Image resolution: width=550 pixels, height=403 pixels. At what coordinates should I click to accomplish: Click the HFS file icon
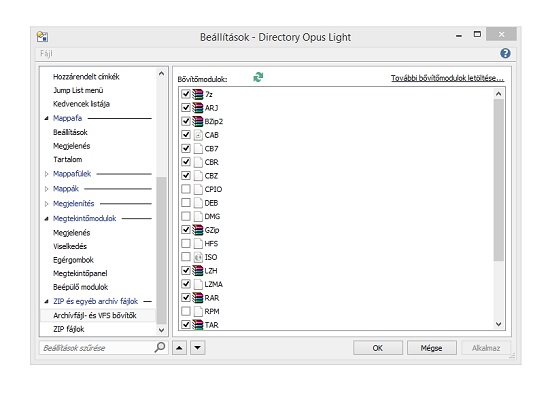click(x=199, y=243)
